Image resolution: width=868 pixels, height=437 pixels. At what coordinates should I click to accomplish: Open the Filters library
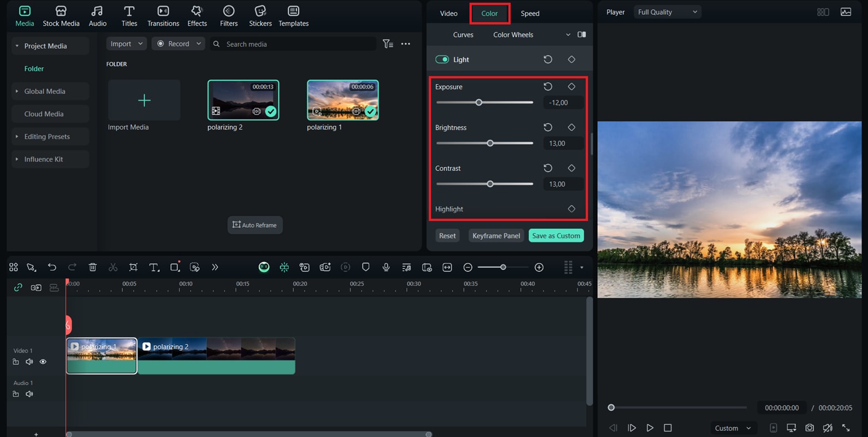(x=229, y=16)
